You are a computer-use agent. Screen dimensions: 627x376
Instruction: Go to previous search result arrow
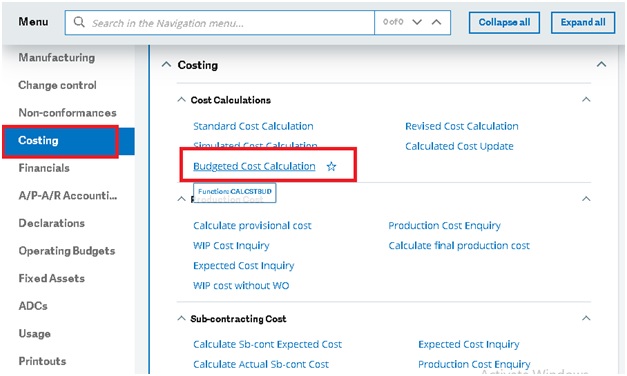[x=436, y=22]
